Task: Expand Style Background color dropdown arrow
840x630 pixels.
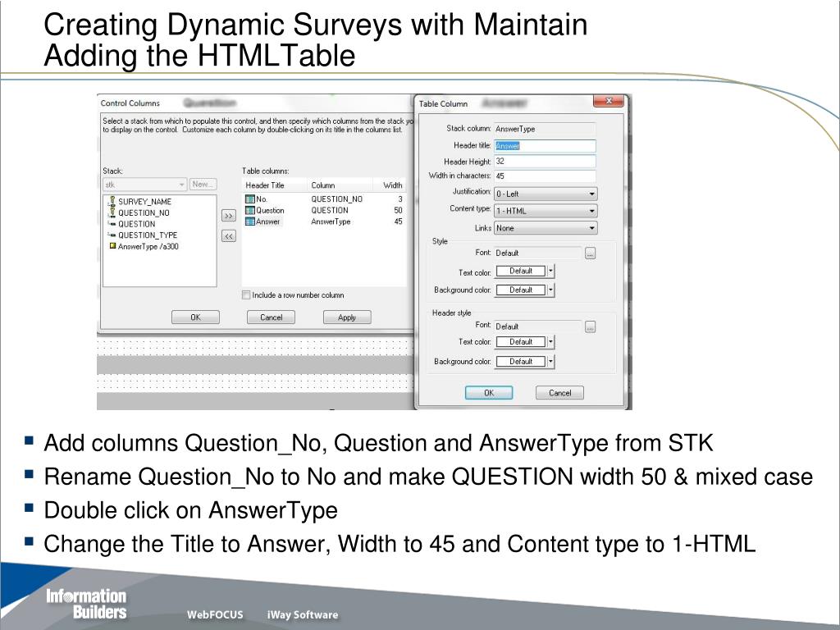Action: coord(550,290)
